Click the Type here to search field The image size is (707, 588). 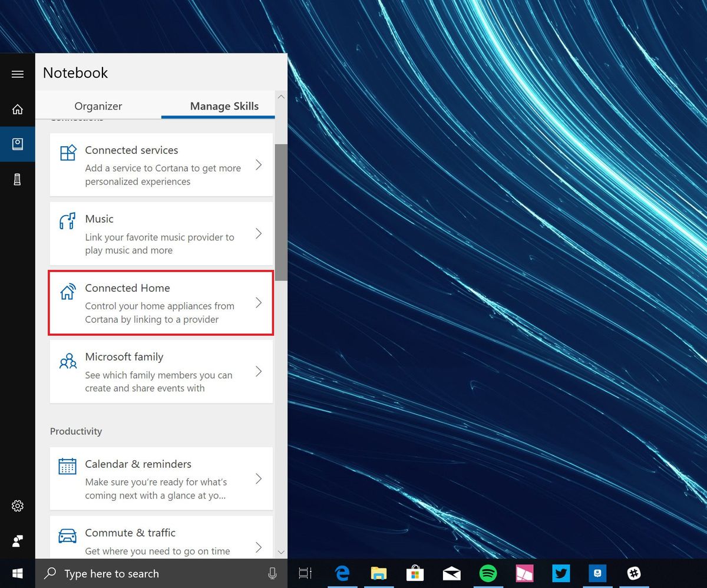coord(130,573)
